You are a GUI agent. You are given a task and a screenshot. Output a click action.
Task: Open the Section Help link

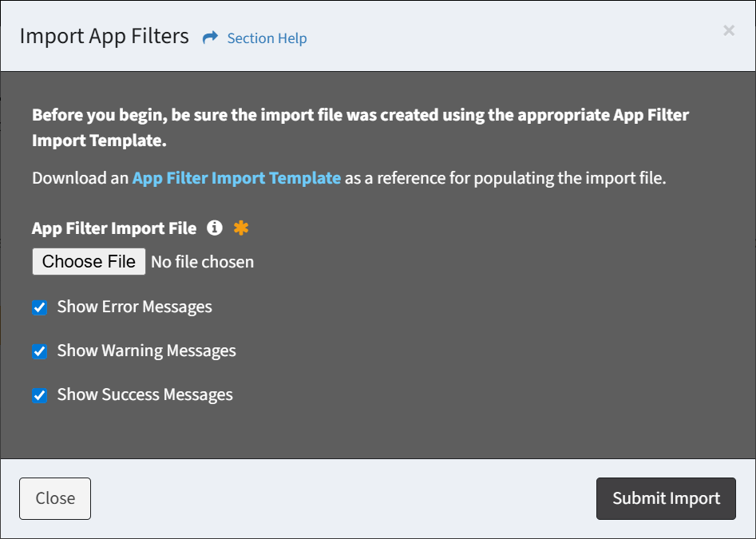pos(267,38)
